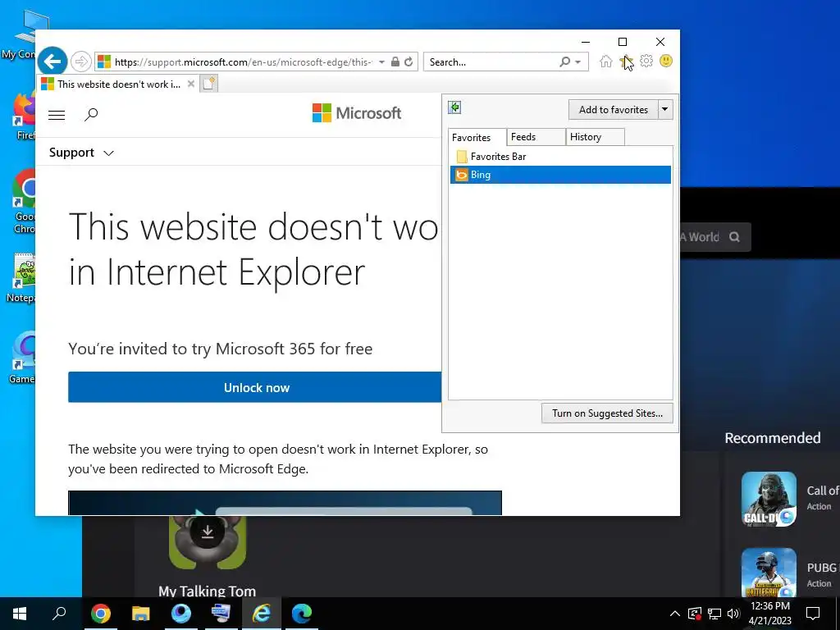Expand the search provider dropdown arrow

(578, 62)
